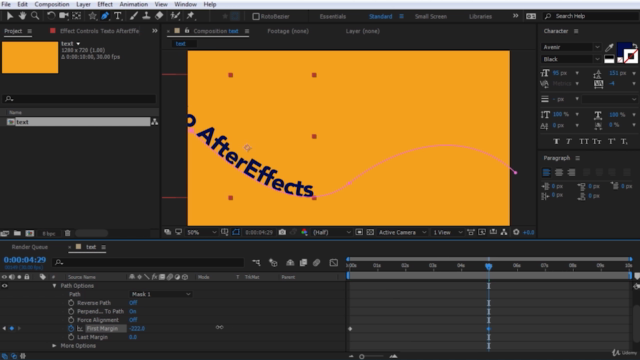The image size is (640, 360).
Task: Show more workspaces with double chevron
Action: click(516, 16)
